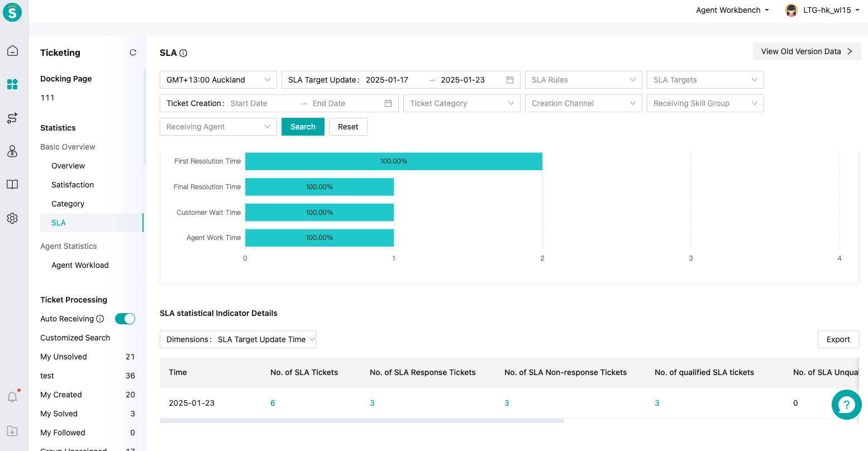This screenshot has height=451, width=868.
Task: Open the 3 SLA Non-response Tickets link
Action: coord(507,403)
